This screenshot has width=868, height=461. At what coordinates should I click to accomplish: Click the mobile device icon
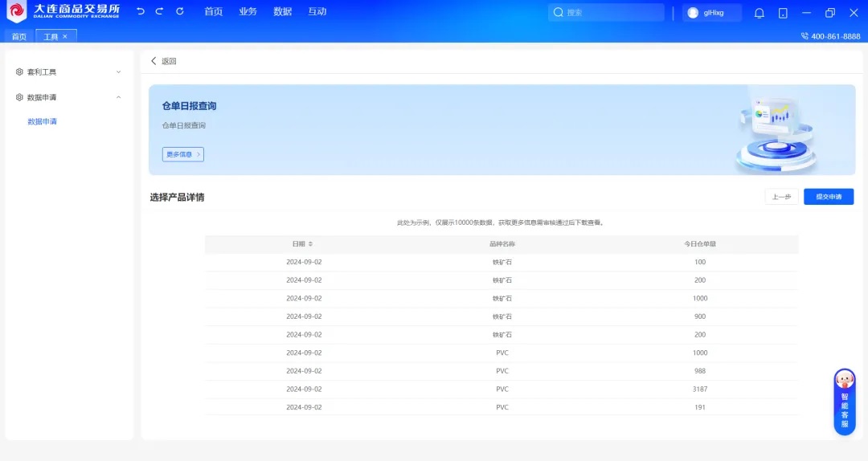point(783,13)
